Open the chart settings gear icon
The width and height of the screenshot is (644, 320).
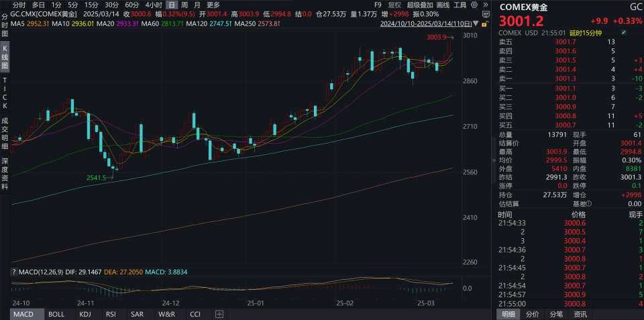[x=475, y=5]
